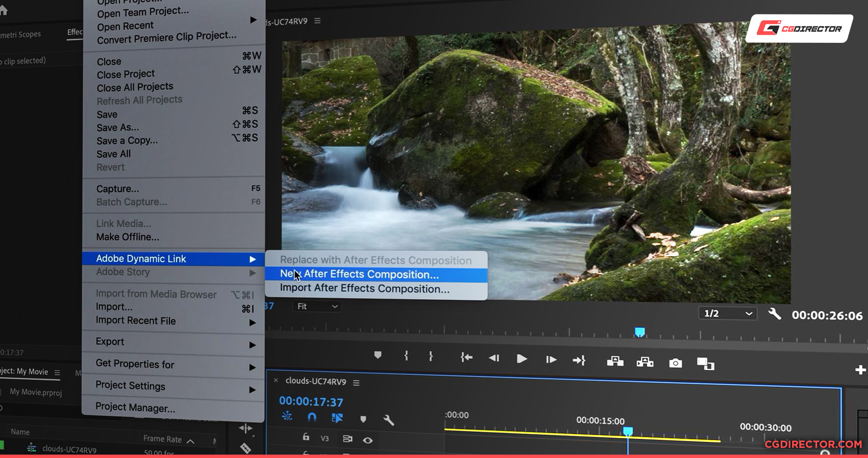The height and width of the screenshot is (458, 868).
Task: Add marker in timeline header
Action: pos(363,419)
